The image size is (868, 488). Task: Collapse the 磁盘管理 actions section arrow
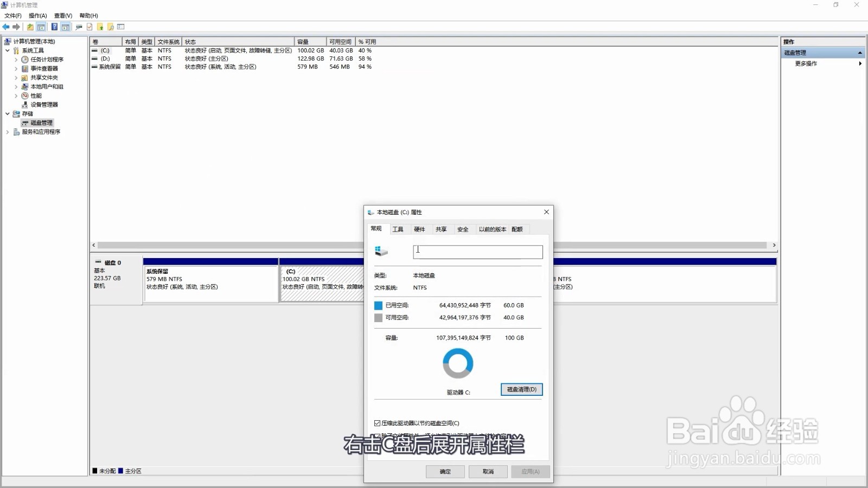click(860, 53)
